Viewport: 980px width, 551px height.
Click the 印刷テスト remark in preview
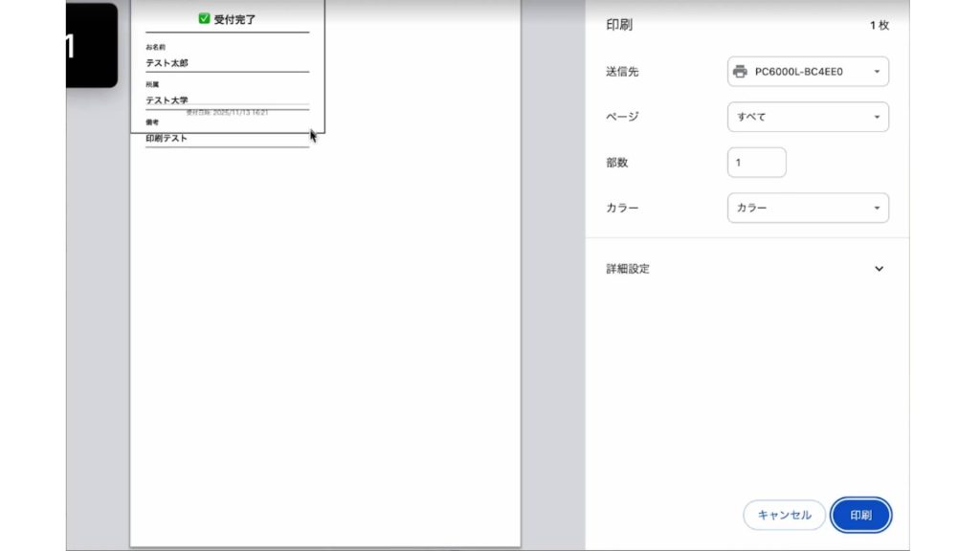167,138
